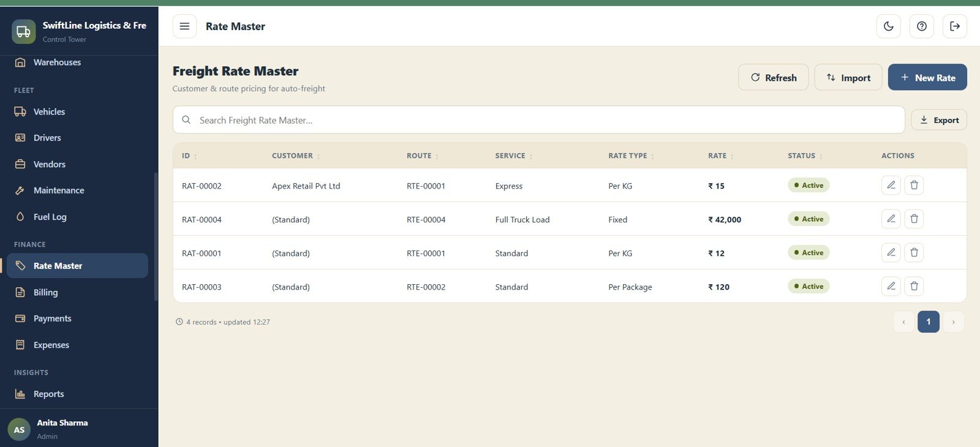
Task: Click the search magnifier icon
Action: [186, 120]
